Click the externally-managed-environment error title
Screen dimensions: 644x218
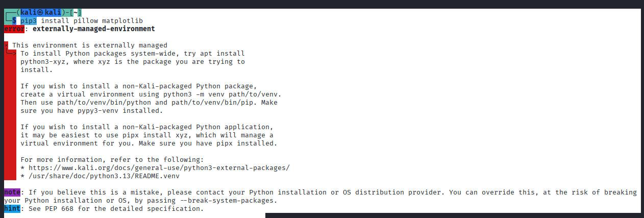click(94, 29)
